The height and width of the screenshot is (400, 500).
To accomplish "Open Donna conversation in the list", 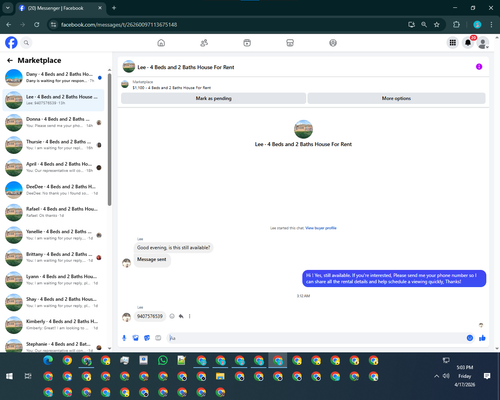I will tap(53, 122).
